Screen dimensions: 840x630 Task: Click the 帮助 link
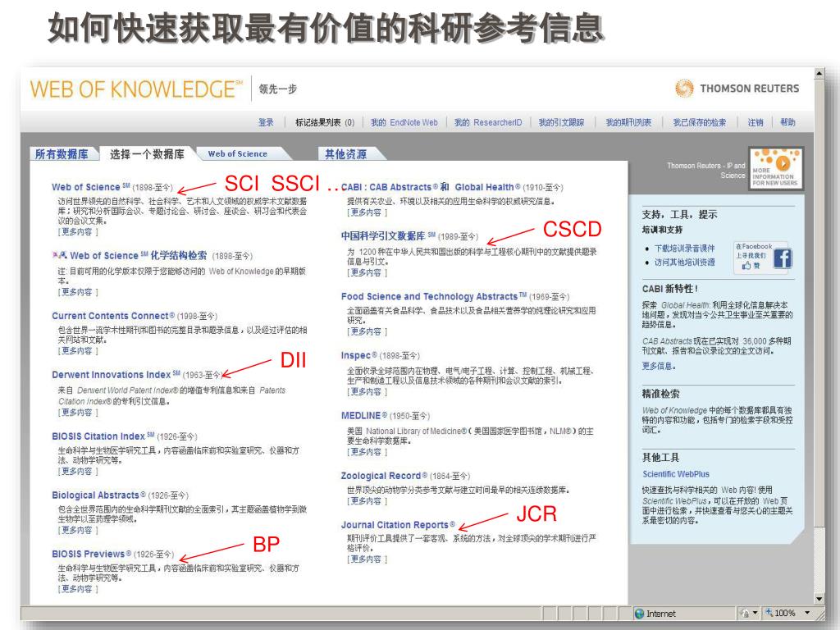click(x=787, y=123)
